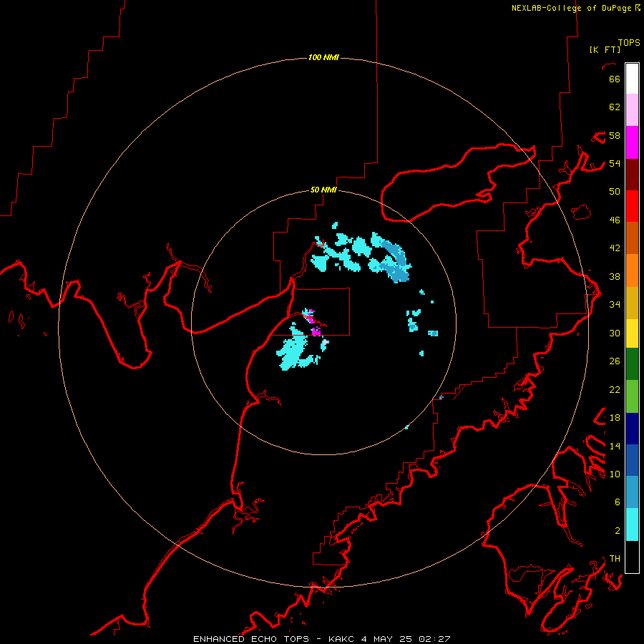This screenshot has height=644, width=644.
Task: Select the legend value "50"
Action: pos(615,191)
